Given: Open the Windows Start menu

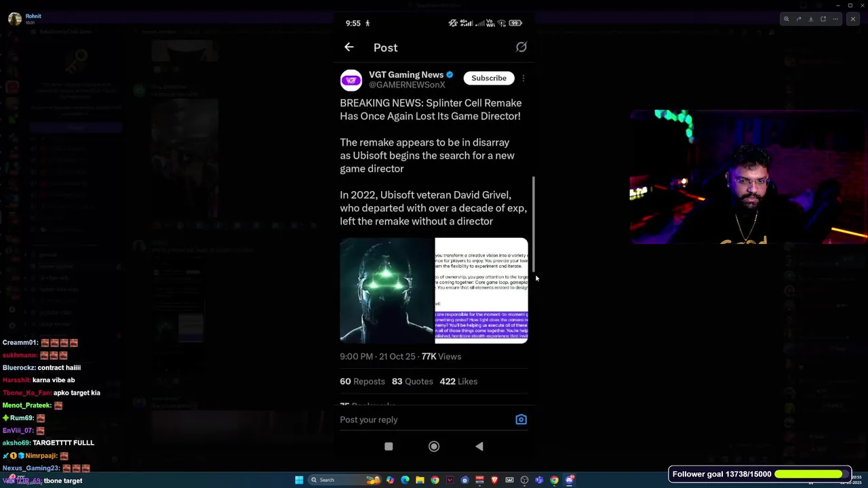Looking at the screenshot, I should 299,480.
